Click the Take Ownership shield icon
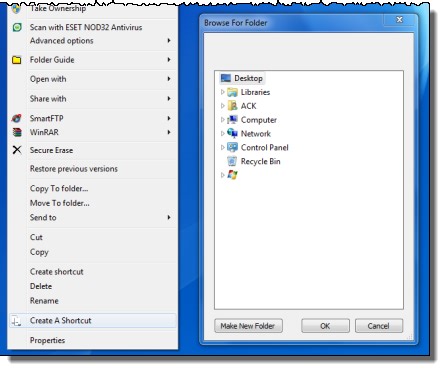This screenshot has width=446, height=372. pos(16,9)
